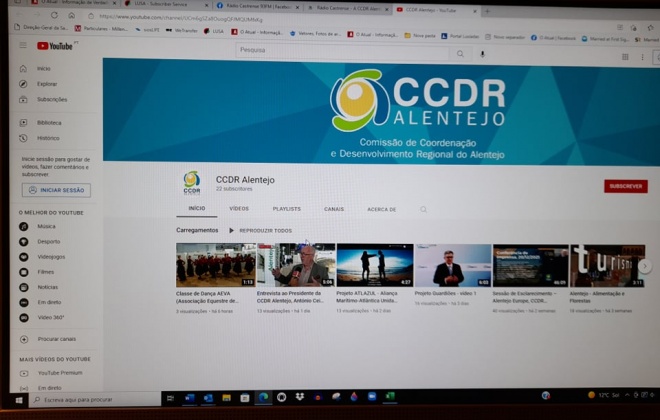The height and width of the screenshot is (420, 660).
Task: Open the Classe de Dança AEVA video thumbnail
Action: pyautogui.click(x=216, y=265)
